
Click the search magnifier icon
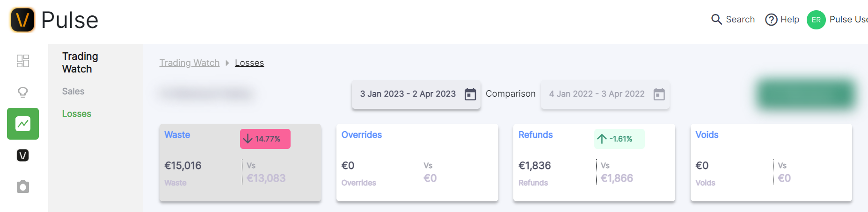coord(716,20)
